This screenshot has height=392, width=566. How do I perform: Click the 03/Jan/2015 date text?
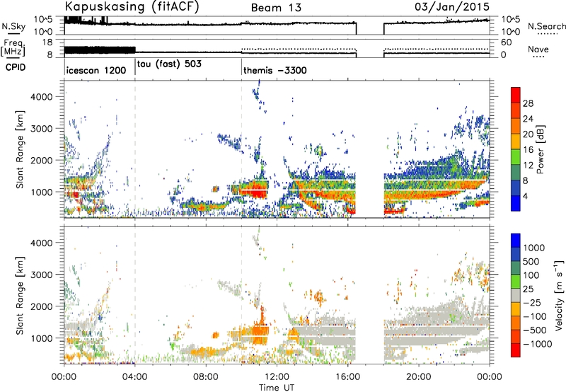452,7
